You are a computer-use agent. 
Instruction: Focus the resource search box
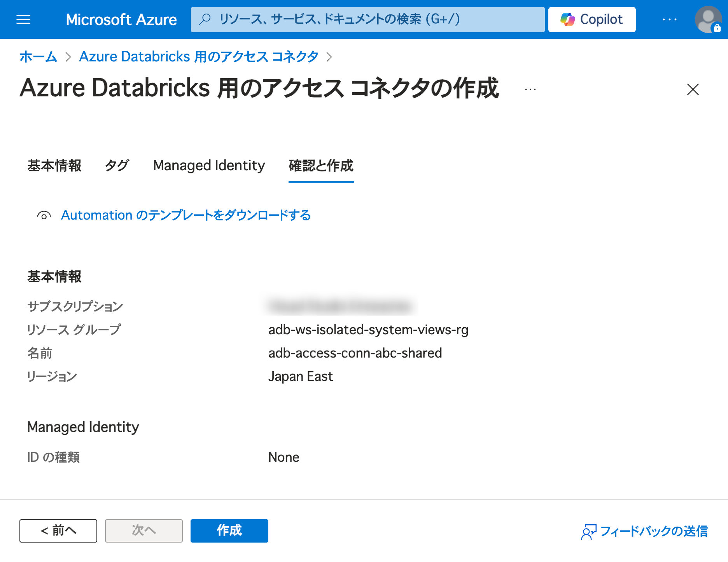pos(367,19)
